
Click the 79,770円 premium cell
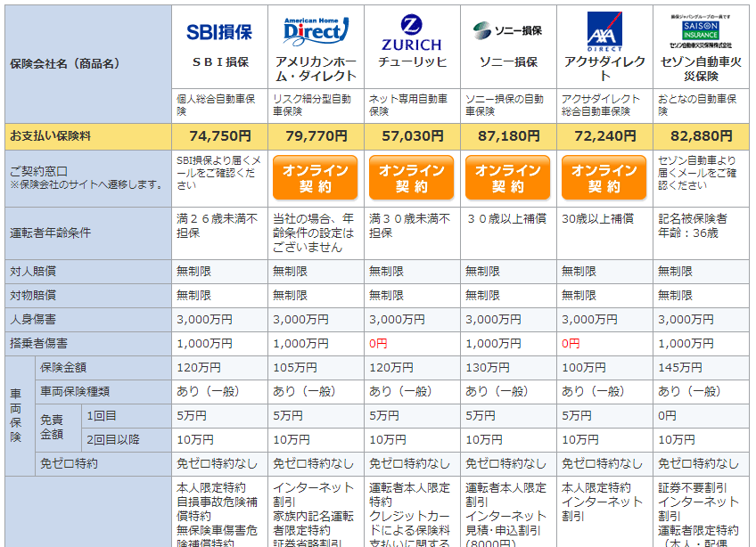click(x=316, y=136)
